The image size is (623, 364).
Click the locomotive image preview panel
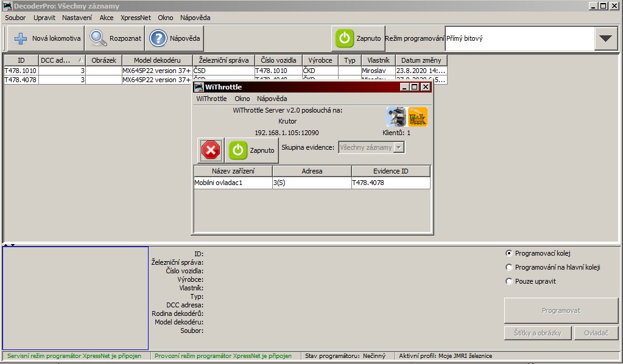[76, 298]
